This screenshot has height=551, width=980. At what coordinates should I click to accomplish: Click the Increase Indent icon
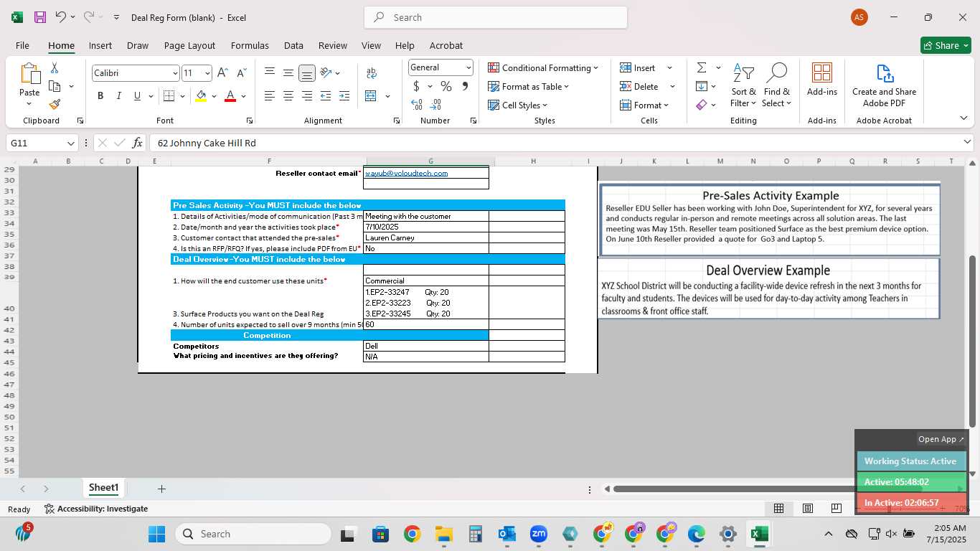coord(344,96)
